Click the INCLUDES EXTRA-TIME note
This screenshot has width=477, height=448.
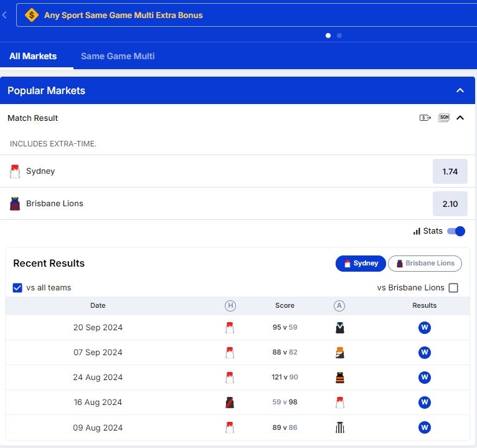click(53, 144)
